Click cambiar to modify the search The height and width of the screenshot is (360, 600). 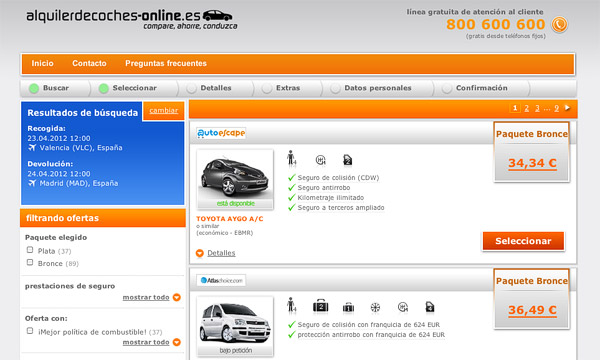tap(163, 111)
